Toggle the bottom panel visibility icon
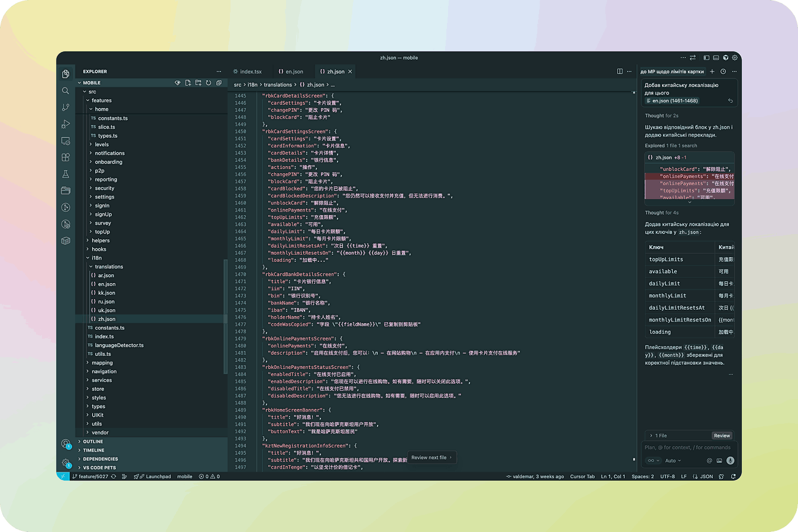The width and height of the screenshot is (798, 532). [x=716, y=57]
